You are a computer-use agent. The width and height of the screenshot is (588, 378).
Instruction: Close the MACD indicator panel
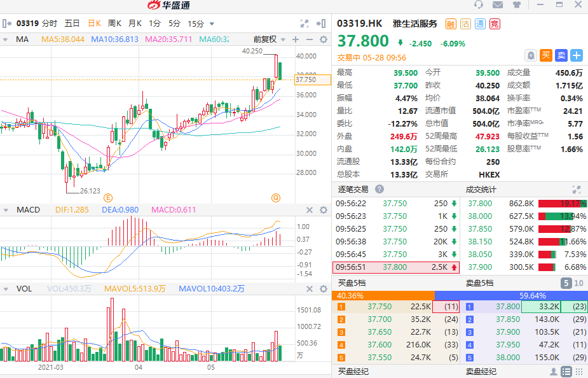pyautogui.click(x=310, y=210)
